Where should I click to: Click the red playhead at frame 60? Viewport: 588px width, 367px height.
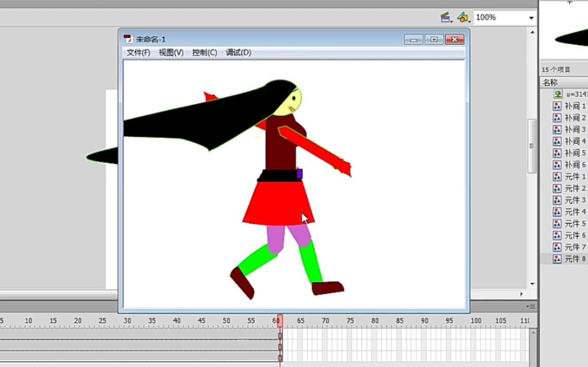(280, 320)
